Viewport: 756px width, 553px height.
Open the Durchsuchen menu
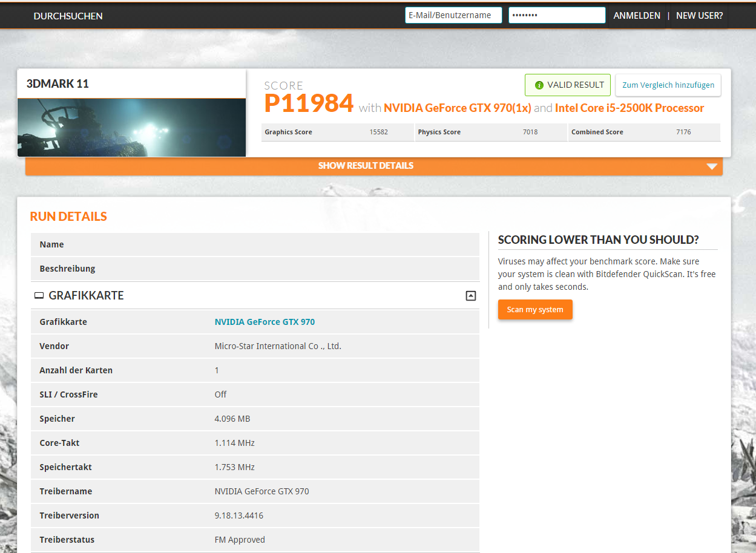tap(68, 16)
